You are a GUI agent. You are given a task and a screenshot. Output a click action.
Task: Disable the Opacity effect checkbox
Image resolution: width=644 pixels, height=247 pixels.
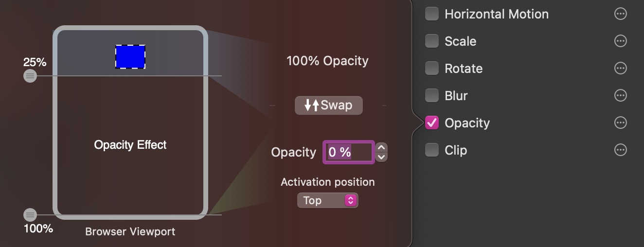coord(432,123)
